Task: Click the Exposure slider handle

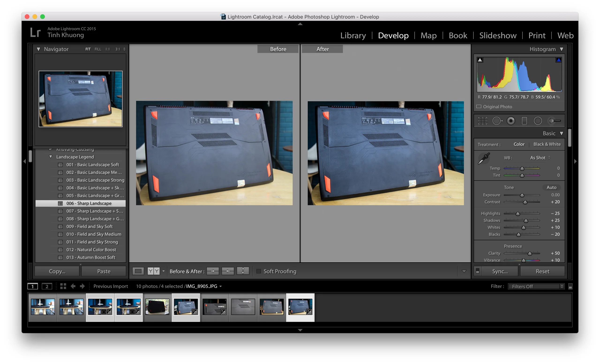Action: (x=522, y=195)
